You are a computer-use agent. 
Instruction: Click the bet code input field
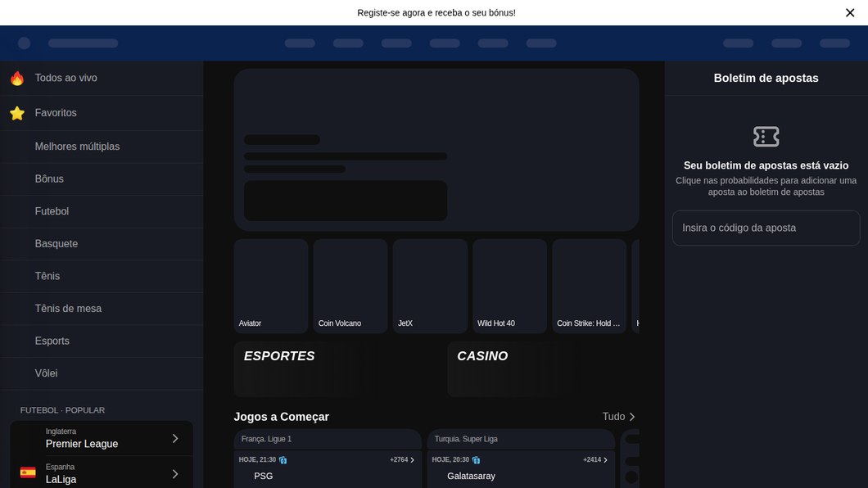point(766,228)
